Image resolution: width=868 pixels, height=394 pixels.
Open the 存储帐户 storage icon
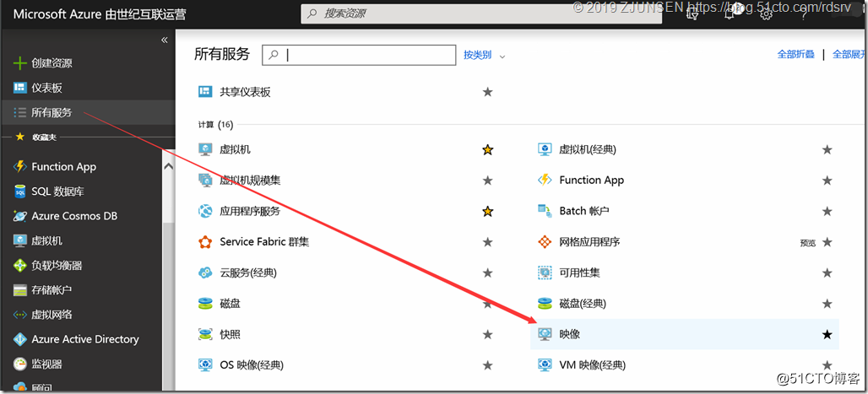20,290
